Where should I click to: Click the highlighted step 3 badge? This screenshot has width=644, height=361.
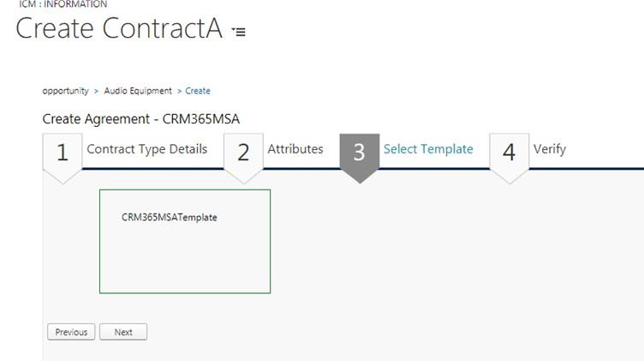click(359, 153)
